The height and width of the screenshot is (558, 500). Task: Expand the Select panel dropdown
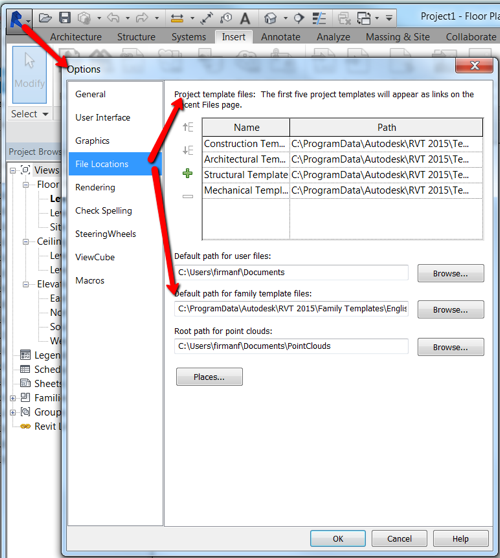click(x=45, y=114)
